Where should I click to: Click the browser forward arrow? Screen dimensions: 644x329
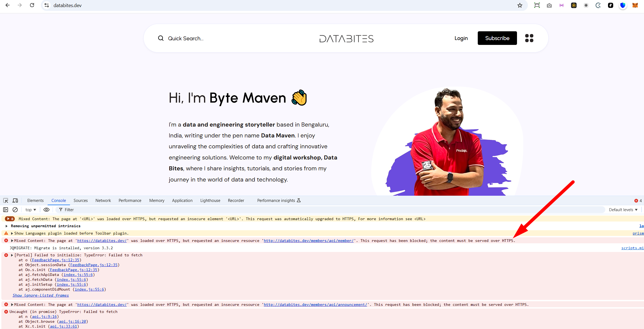[x=20, y=5]
